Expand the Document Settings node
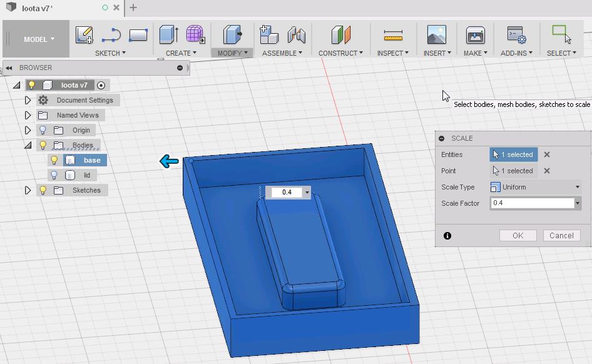The image size is (592, 364). click(x=28, y=100)
